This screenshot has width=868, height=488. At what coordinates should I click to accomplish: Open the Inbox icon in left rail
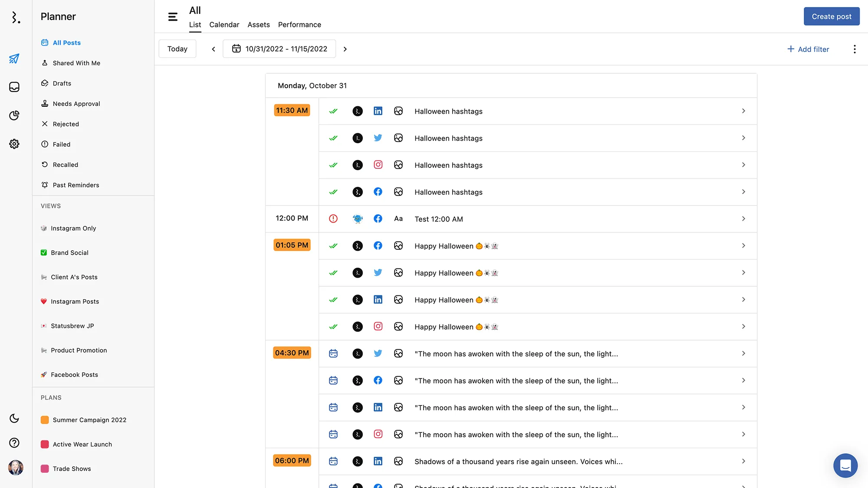point(14,87)
